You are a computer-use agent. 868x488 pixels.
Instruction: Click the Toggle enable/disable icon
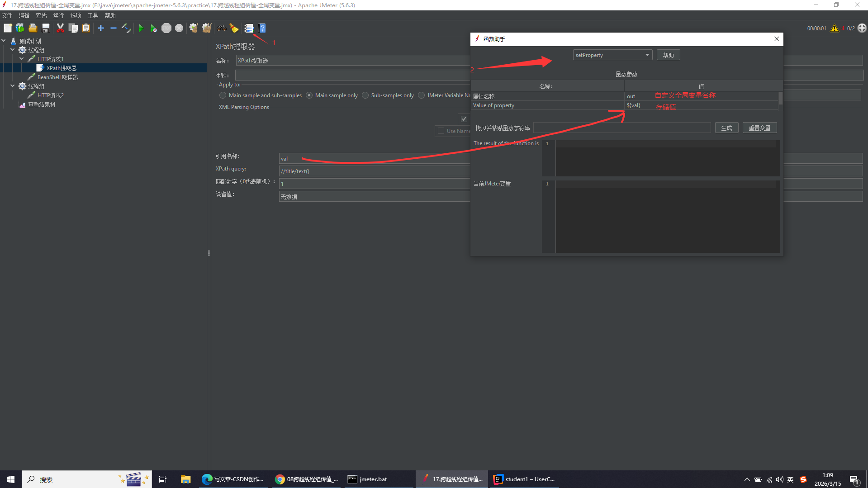126,28
